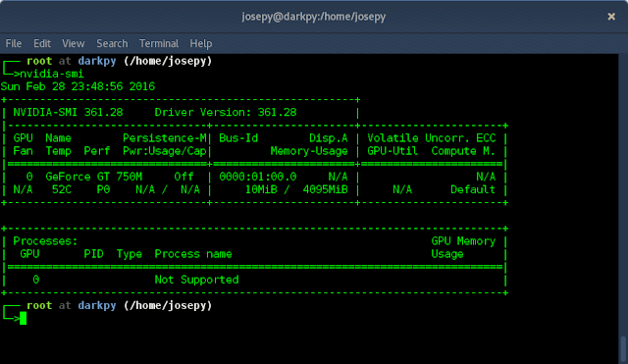Open the View menu

click(74, 43)
